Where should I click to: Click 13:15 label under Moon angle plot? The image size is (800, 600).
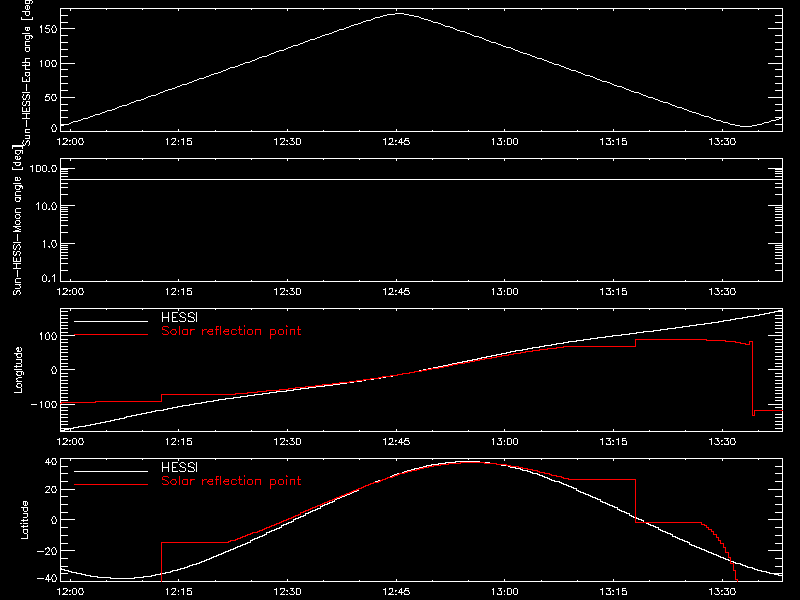[613, 291]
